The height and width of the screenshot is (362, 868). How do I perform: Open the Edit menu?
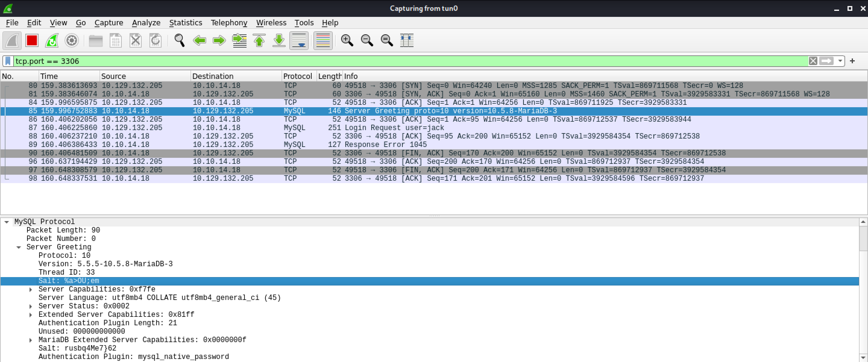click(34, 23)
